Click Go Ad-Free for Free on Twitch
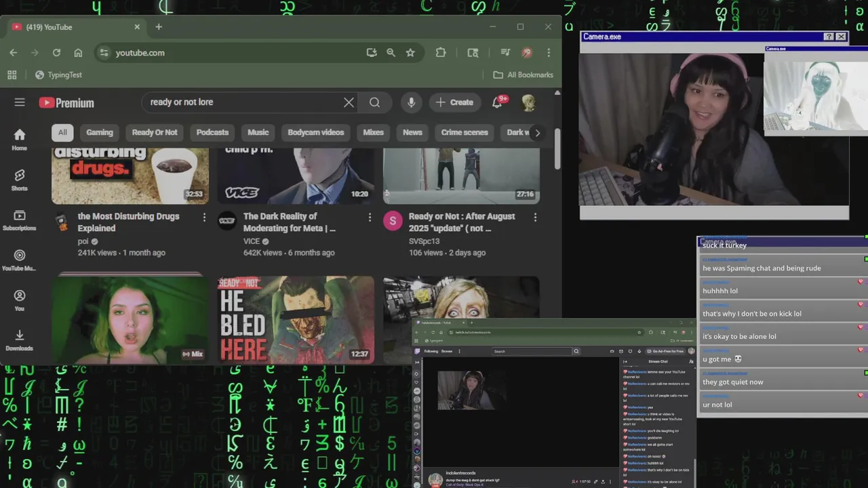The height and width of the screenshot is (488, 868). tap(665, 351)
